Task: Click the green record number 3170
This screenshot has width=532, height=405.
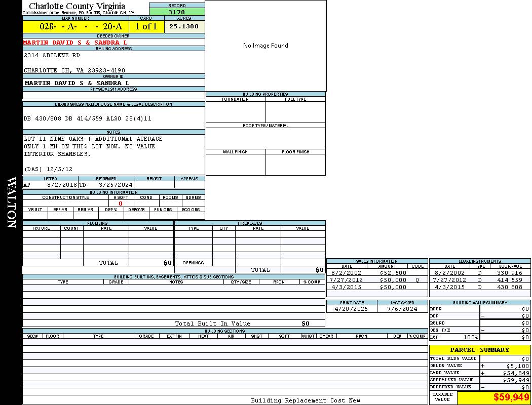Action: (x=176, y=12)
